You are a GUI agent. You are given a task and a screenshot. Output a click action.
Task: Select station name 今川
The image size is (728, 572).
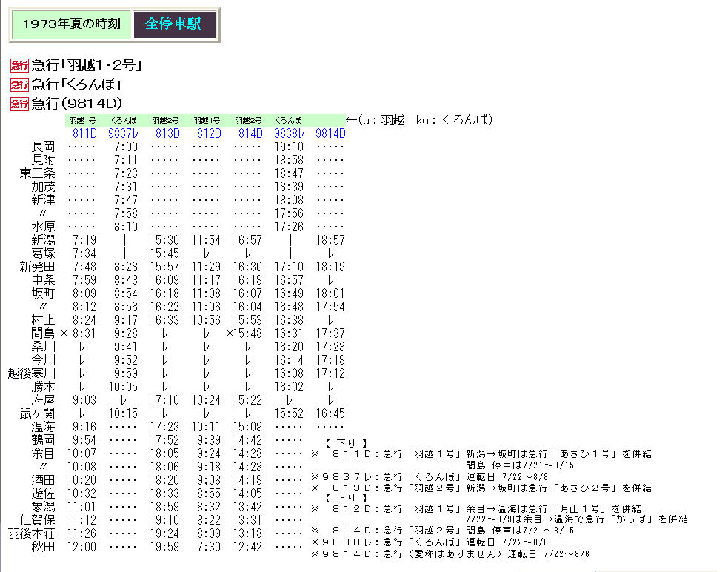coord(43,360)
